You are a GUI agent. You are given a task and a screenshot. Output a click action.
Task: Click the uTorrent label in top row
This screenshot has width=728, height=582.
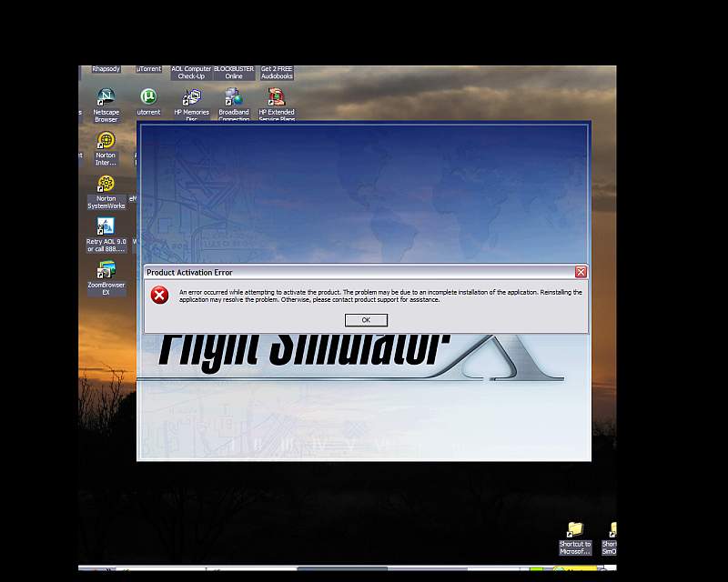click(148, 69)
